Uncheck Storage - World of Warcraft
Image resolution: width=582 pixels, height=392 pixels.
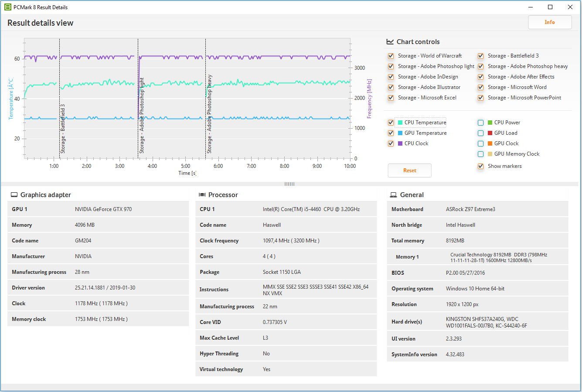click(391, 56)
